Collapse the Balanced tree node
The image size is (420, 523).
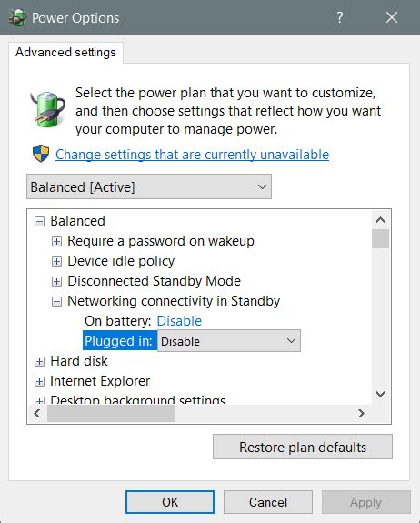click(39, 221)
